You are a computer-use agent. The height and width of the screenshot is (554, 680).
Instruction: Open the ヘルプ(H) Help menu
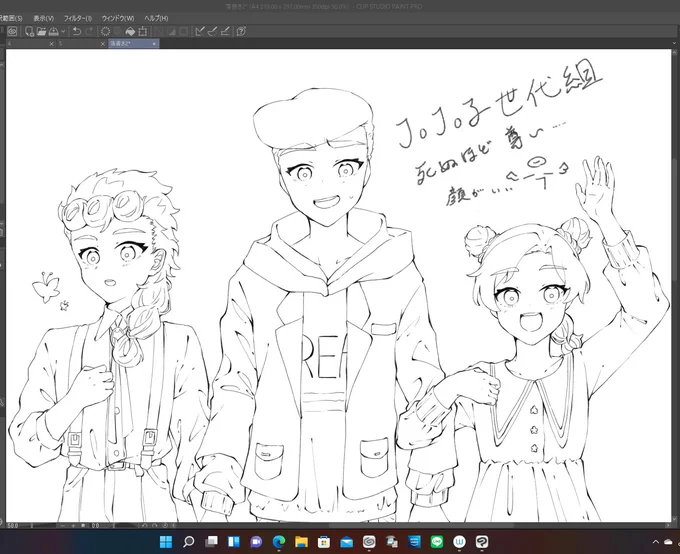156,18
